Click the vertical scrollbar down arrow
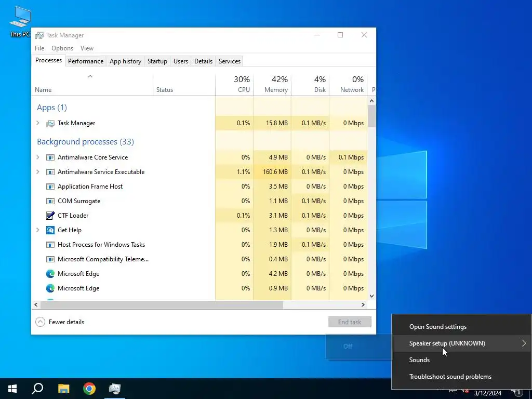 point(371,296)
